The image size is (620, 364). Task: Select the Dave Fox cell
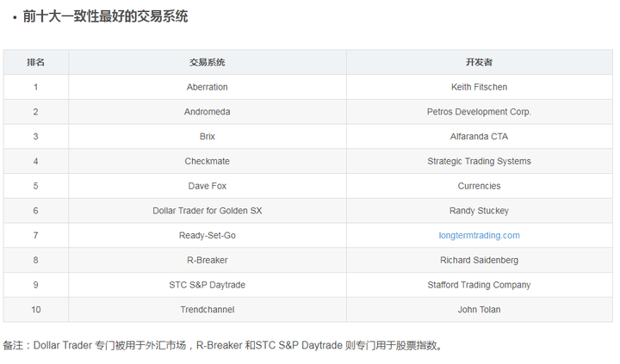coord(208,186)
